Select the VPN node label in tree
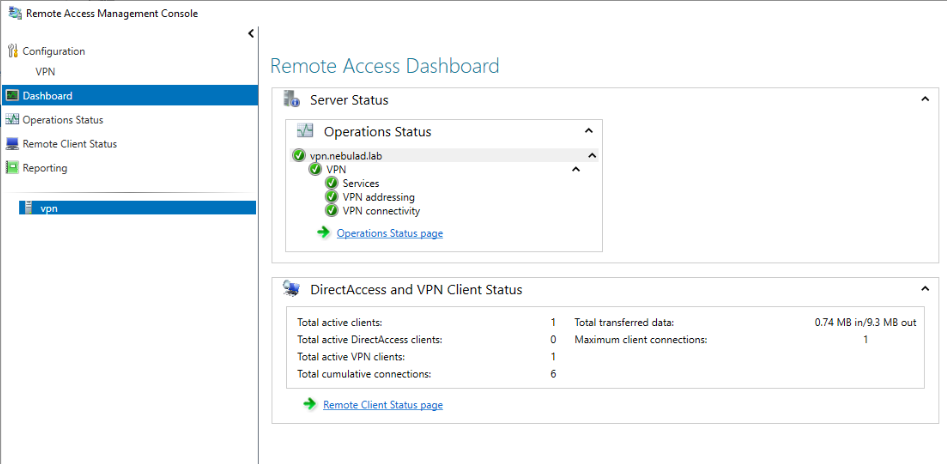The width and height of the screenshot is (947, 464). (336, 170)
